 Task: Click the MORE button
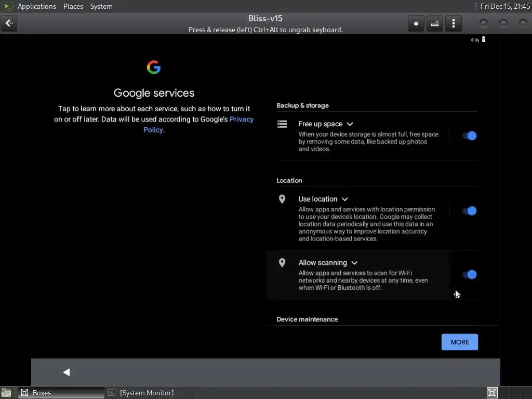point(460,342)
